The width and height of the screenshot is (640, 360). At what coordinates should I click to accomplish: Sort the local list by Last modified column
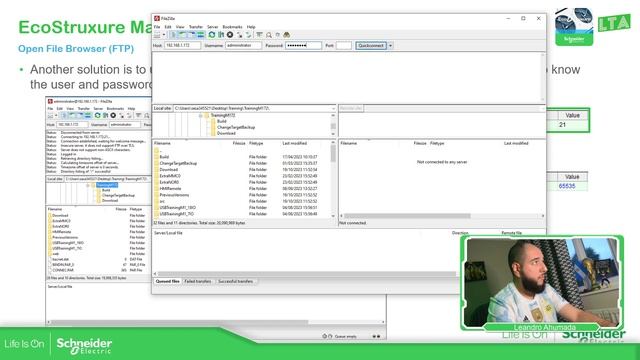294,144
